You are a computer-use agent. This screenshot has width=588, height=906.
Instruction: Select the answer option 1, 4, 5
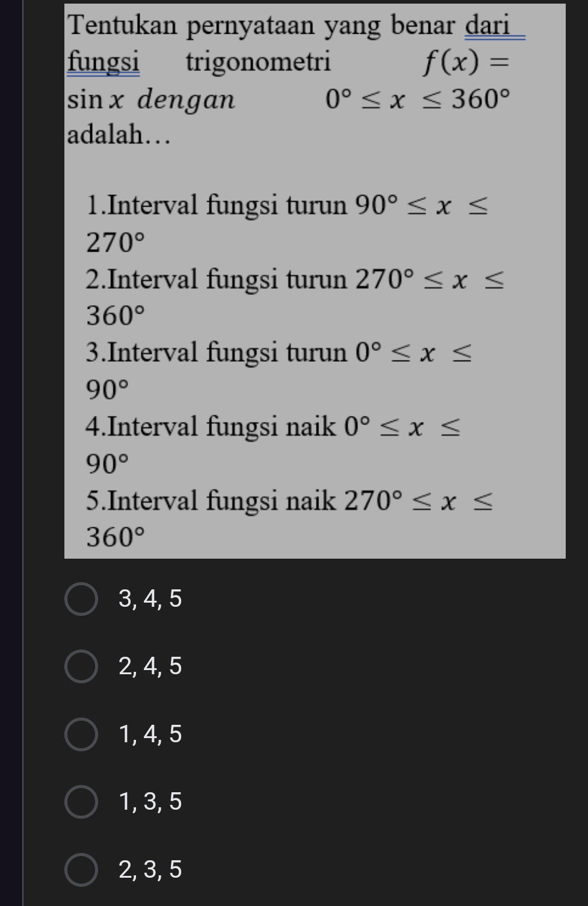click(x=149, y=734)
